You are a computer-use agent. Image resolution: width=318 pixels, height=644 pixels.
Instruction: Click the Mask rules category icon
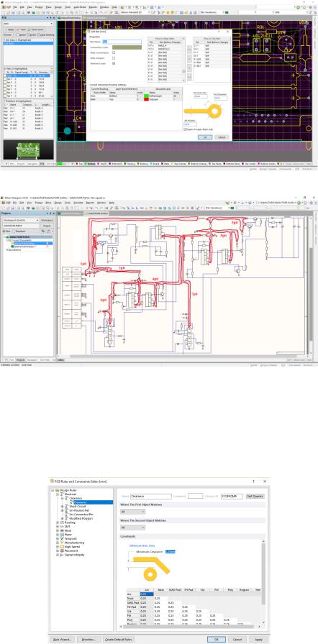(62, 530)
